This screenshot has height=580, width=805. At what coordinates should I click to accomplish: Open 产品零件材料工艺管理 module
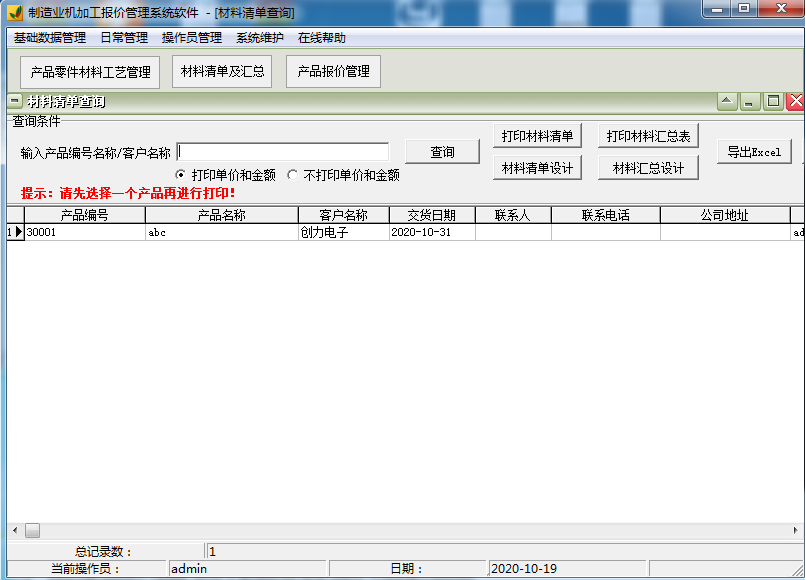pos(90,72)
